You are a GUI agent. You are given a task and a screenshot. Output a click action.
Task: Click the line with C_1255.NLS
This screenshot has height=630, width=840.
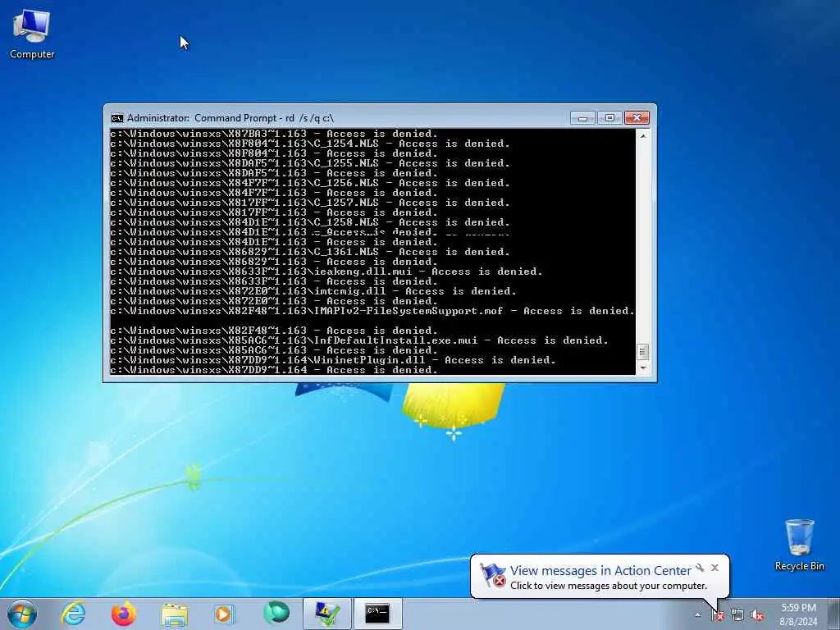310,163
